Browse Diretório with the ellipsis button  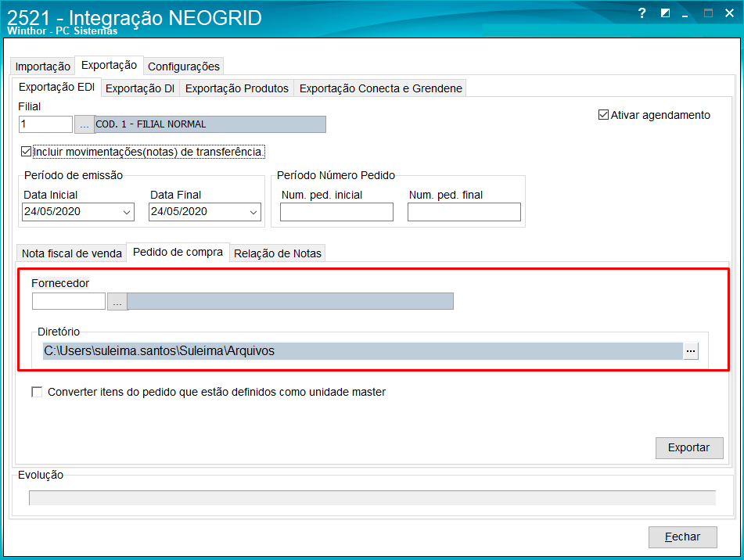click(691, 351)
